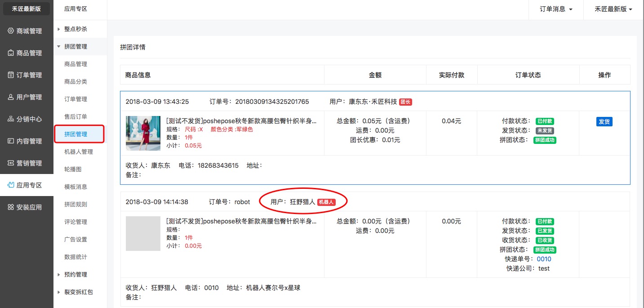
Task: Click the 分销中心 hierarchy icon
Action: 11,119
